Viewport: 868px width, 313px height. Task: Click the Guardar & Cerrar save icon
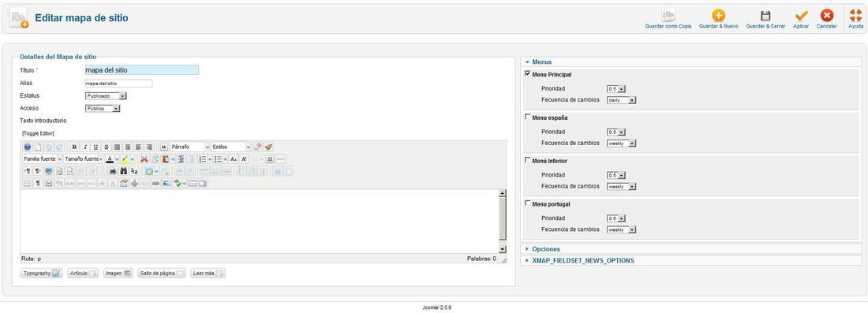765,16
